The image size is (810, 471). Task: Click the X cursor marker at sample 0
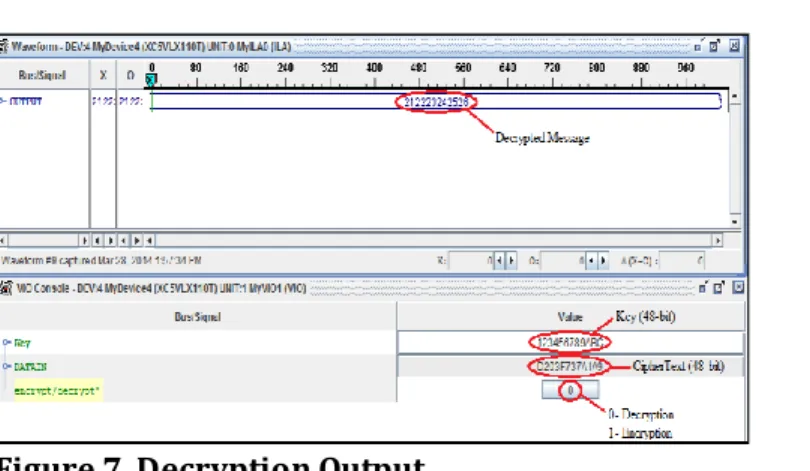pyautogui.click(x=151, y=80)
